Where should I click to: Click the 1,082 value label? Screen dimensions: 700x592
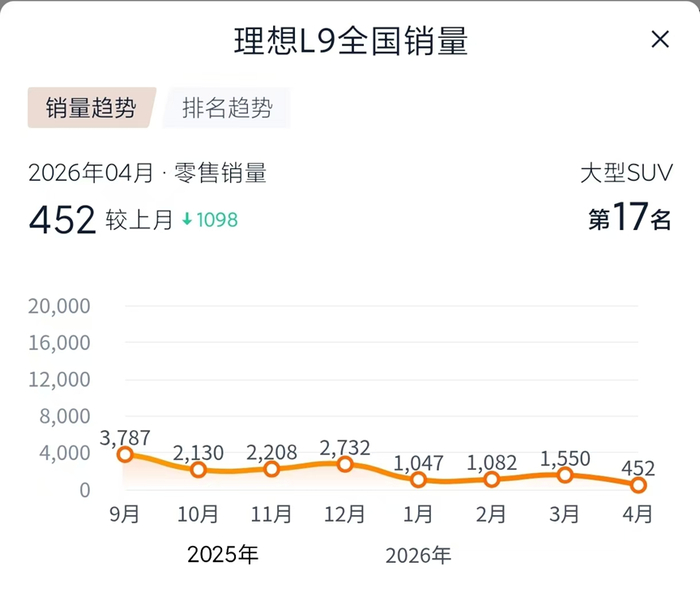click(x=492, y=463)
